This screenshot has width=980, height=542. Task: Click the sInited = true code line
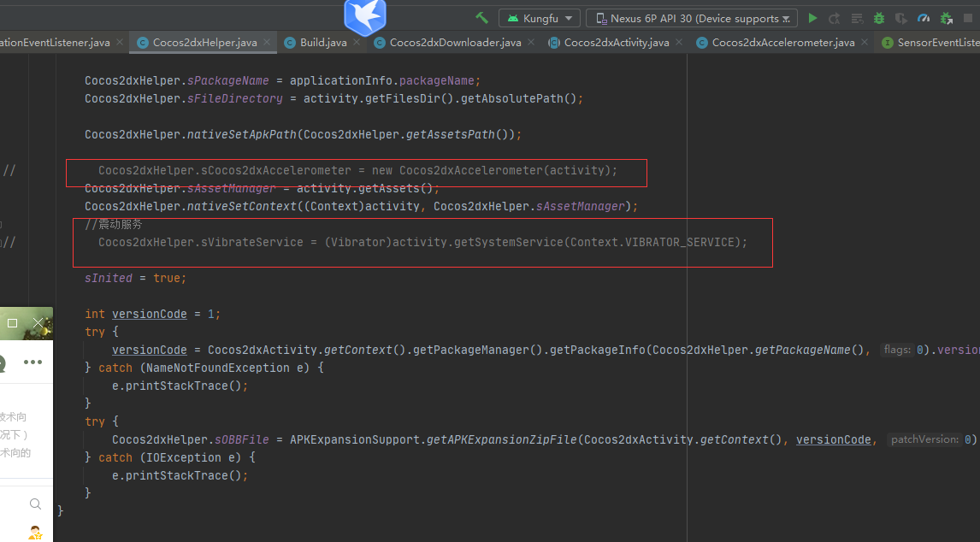coord(135,278)
